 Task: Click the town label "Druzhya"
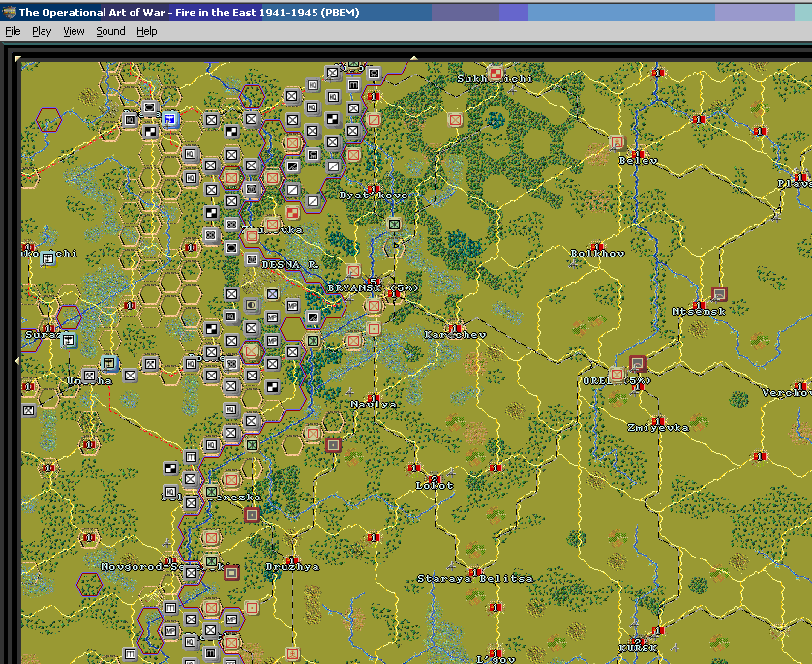[292, 567]
